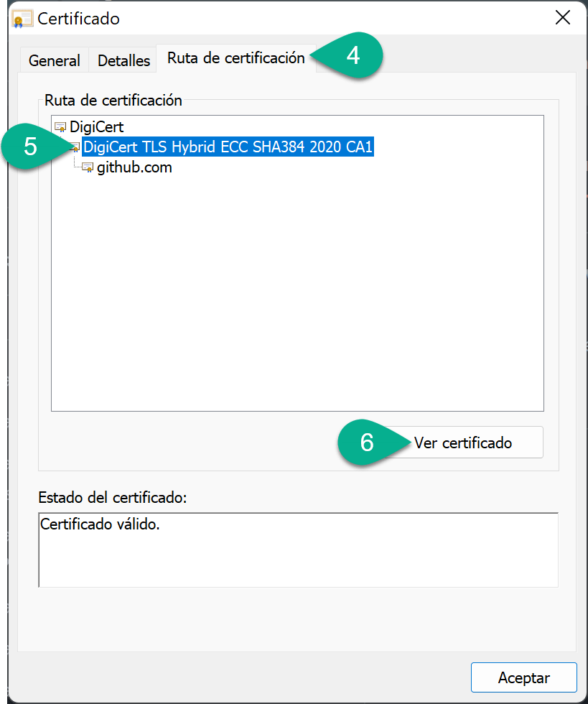Close the Certificado dialog window

(x=562, y=19)
